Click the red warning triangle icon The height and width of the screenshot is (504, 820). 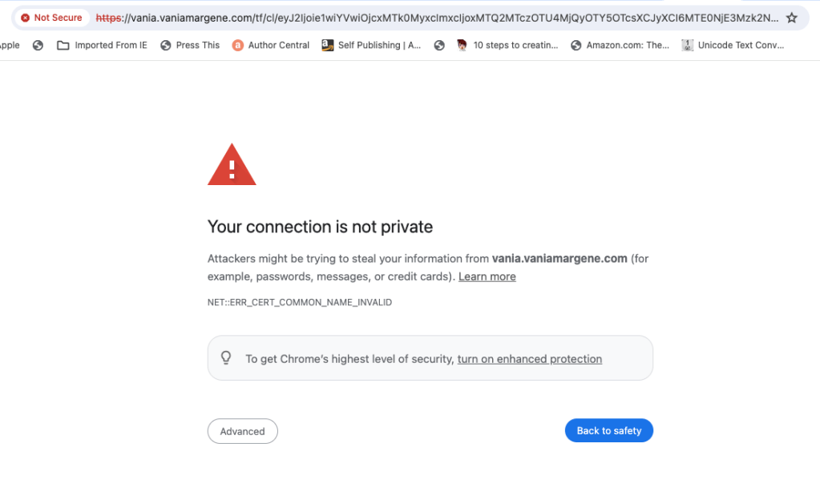click(x=231, y=163)
